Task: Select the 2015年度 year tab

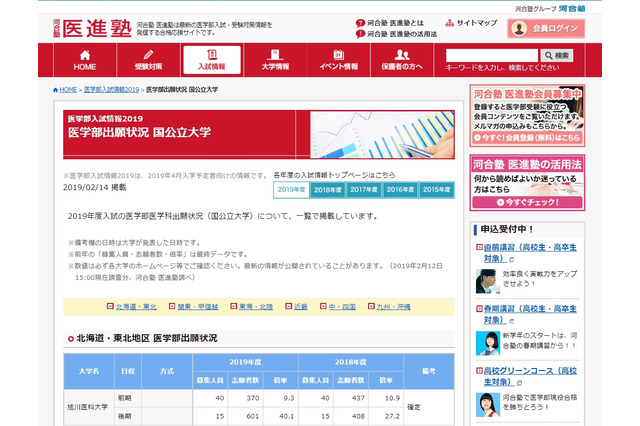Action: coord(437,190)
